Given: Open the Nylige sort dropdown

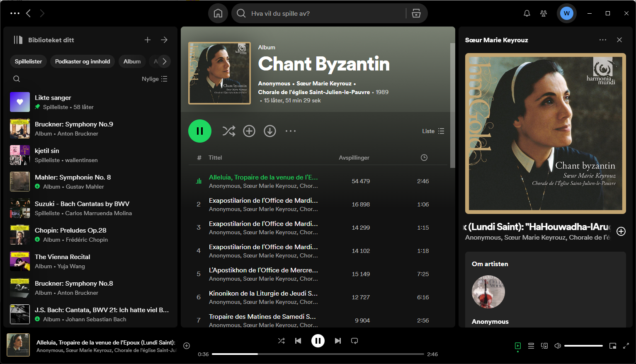Looking at the screenshot, I should coord(155,79).
